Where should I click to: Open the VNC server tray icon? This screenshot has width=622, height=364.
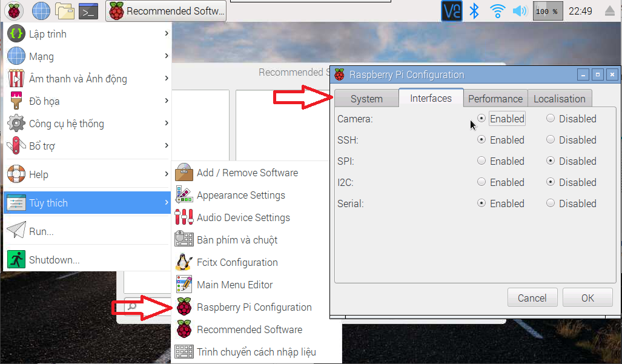click(x=452, y=11)
